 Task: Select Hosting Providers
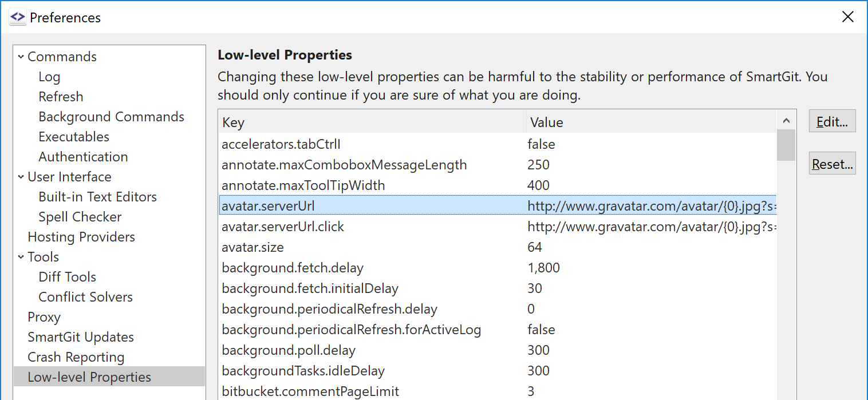81,236
